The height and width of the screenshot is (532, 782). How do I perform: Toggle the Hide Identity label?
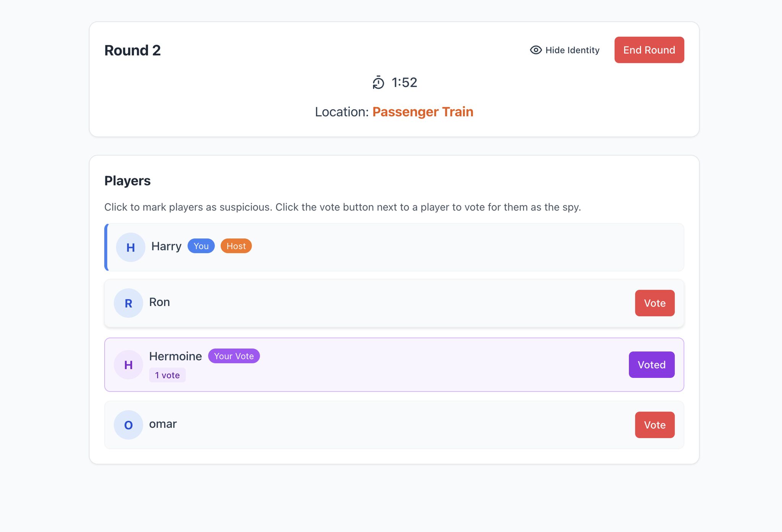click(x=572, y=50)
